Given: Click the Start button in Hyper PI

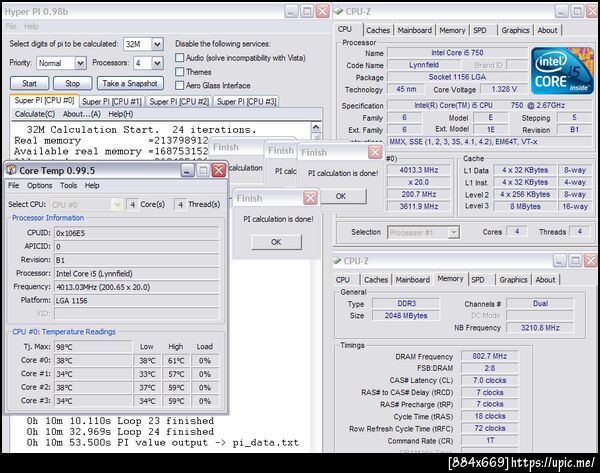Looking at the screenshot, I should point(29,83).
